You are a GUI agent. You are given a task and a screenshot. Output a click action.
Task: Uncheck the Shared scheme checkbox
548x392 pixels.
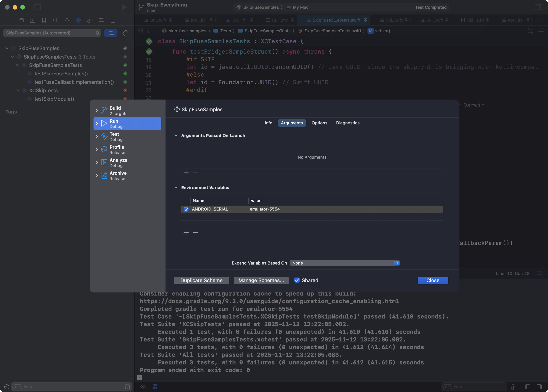coord(297,280)
